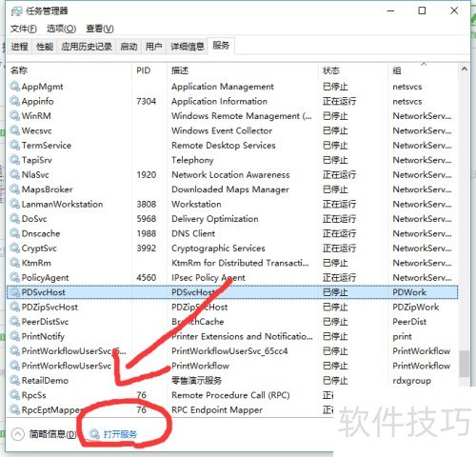
Task: Click the RpcSs service gear icon
Action: (14, 395)
